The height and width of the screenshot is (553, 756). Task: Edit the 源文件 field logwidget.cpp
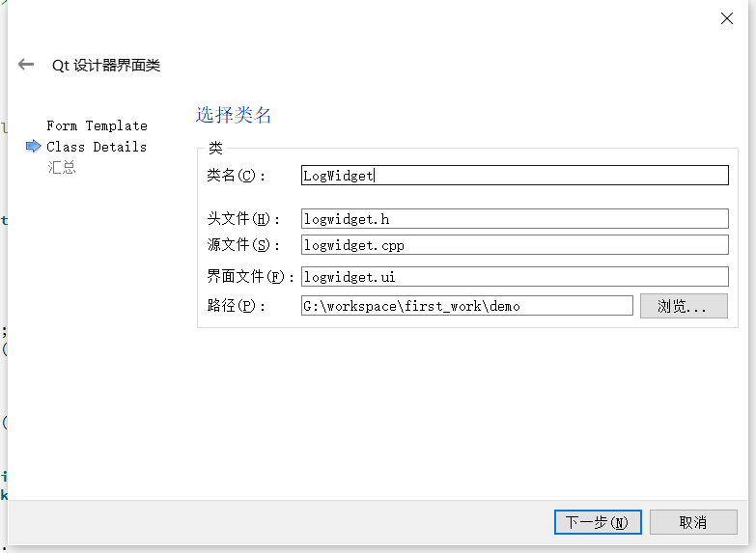pos(515,245)
